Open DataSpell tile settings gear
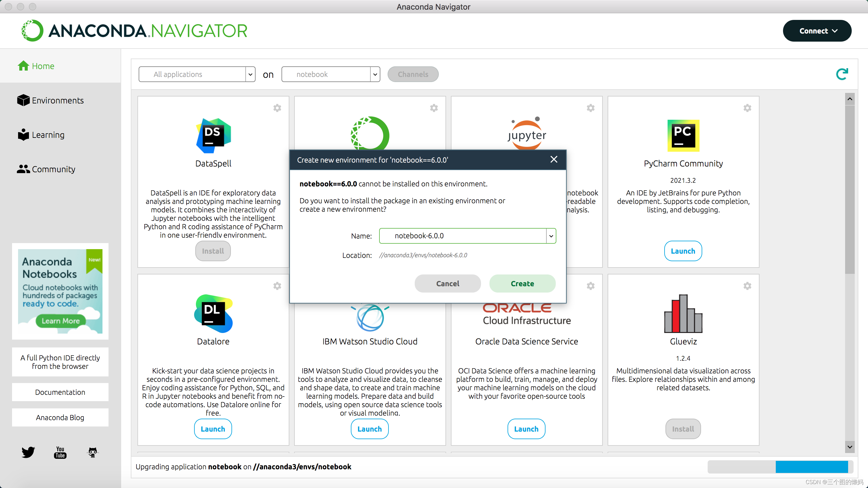The width and height of the screenshot is (868, 488). (x=277, y=108)
